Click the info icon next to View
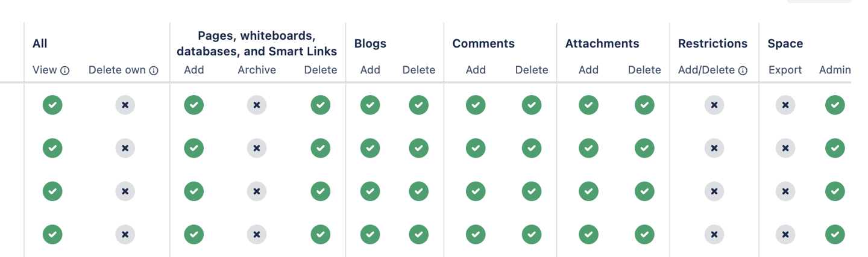The width and height of the screenshot is (868, 257). pos(65,70)
